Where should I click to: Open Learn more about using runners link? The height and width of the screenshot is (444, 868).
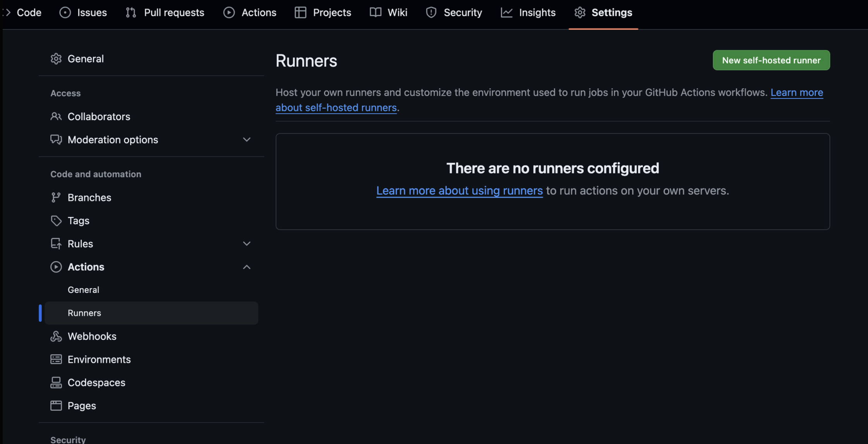[459, 191]
